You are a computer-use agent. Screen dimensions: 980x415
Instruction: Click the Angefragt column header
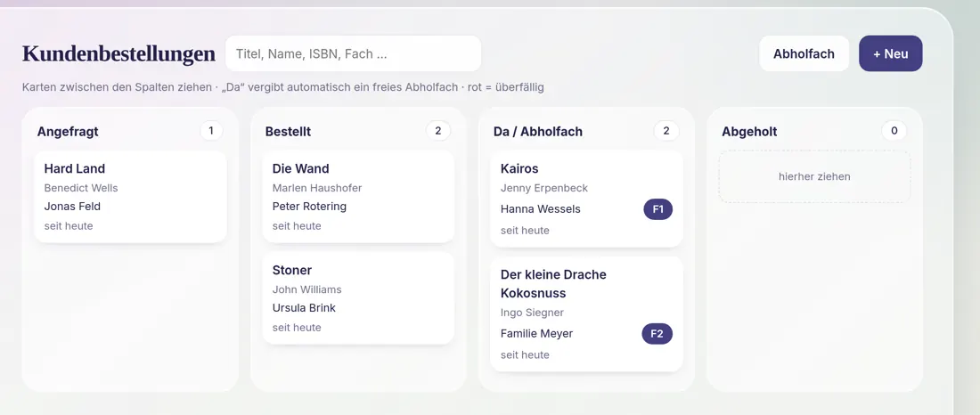[68, 132]
